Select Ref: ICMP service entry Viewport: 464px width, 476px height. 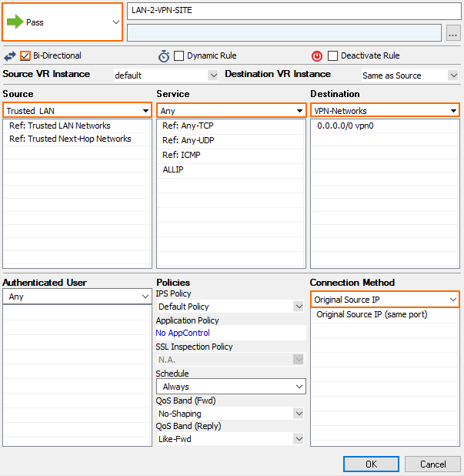tap(231, 155)
